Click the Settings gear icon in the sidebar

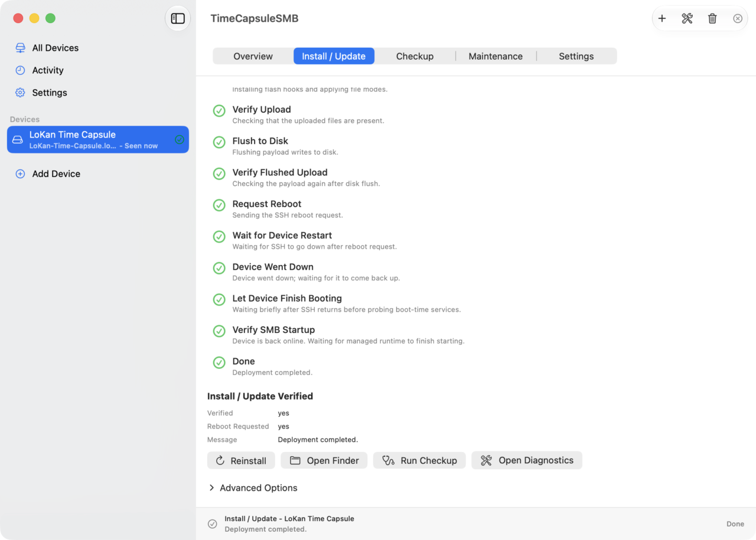pyautogui.click(x=20, y=93)
